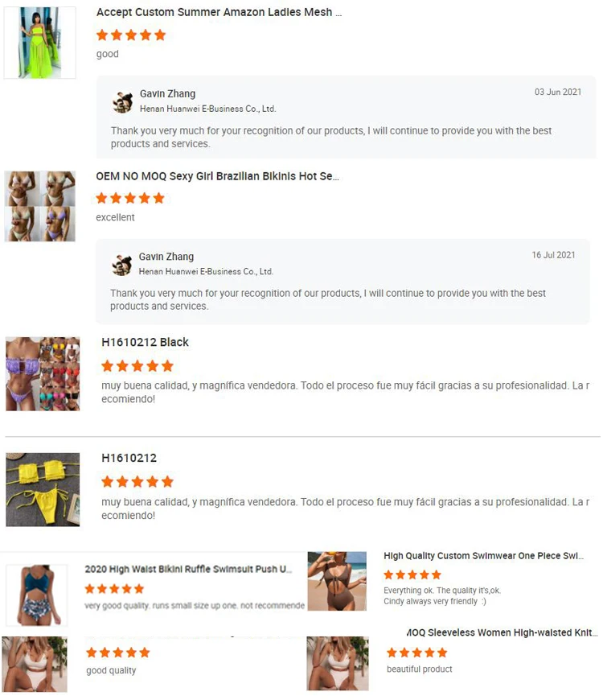Screen dimensions: 603x700
Task: Open 'OEM NO MOQ Sexy Girl Brazilian Bikinis' link
Action: pos(217,176)
